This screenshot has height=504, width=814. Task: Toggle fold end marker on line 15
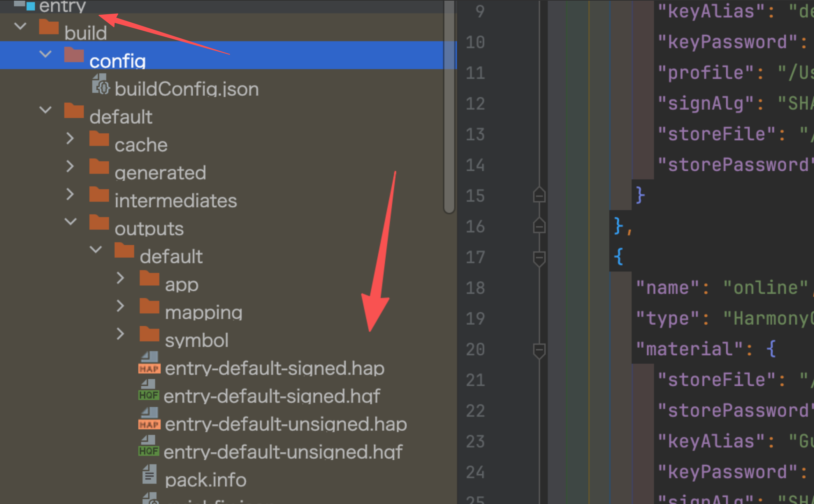(x=539, y=195)
